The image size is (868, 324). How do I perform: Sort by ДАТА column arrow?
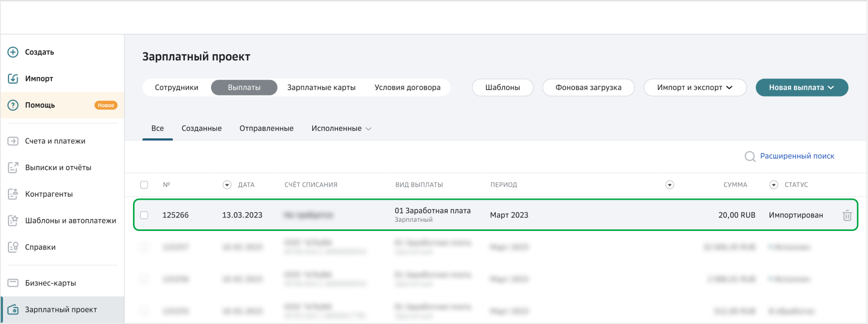227,185
